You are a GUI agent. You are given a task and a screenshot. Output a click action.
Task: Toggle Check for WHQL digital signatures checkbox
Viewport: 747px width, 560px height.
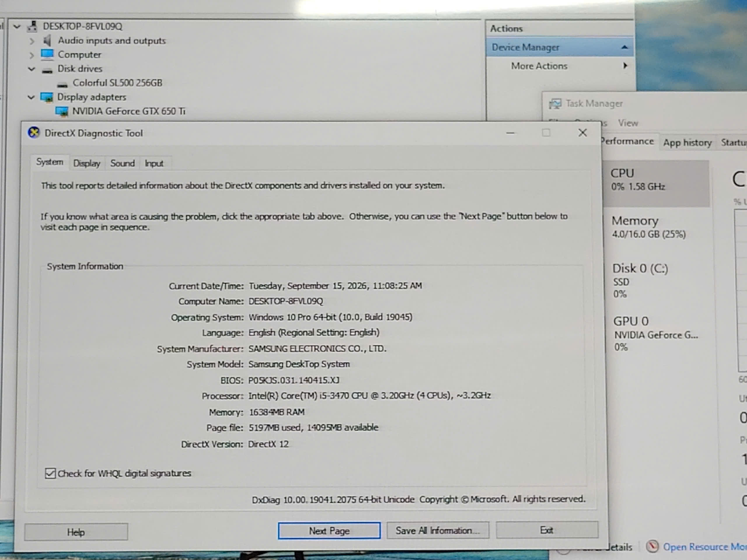pyautogui.click(x=50, y=473)
